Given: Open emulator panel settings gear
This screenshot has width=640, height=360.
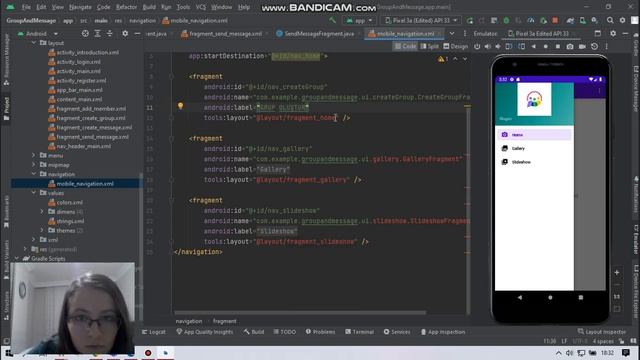Looking at the screenshot, I should (x=613, y=33).
